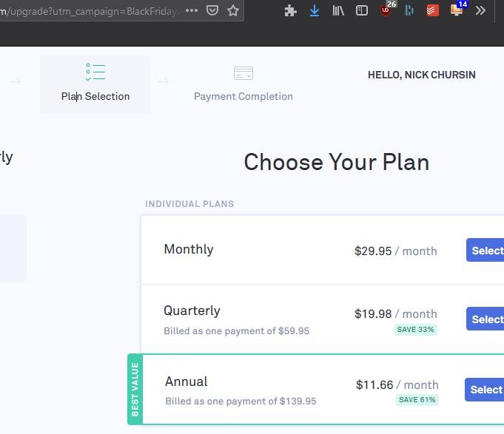Select the Quarterly plan
Image resolution: width=504 pixels, height=434 pixels.
pos(485,319)
